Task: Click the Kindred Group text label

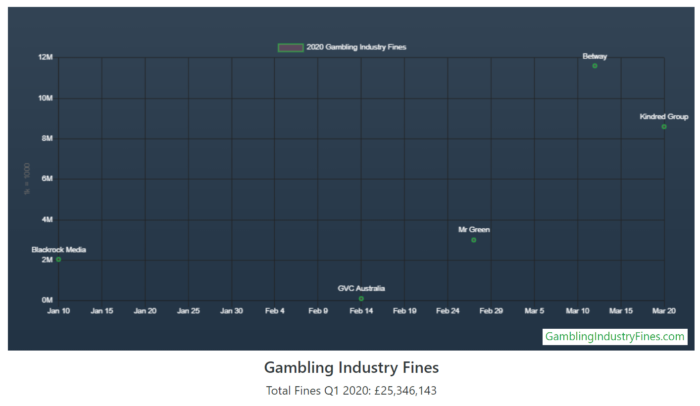Action: point(664,117)
